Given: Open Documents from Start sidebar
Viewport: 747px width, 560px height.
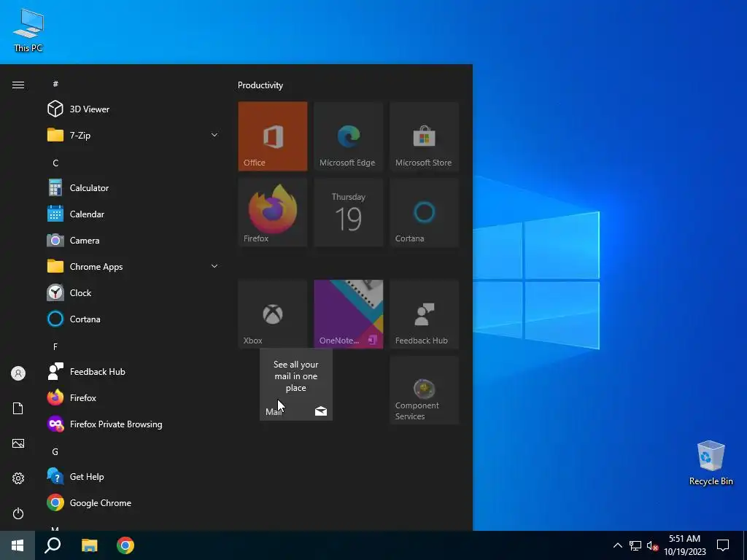Looking at the screenshot, I should click(x=18, y=408).
